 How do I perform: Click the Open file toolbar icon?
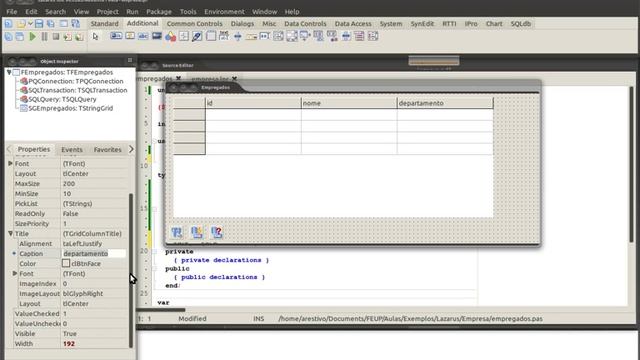click(x=21, y=24)
